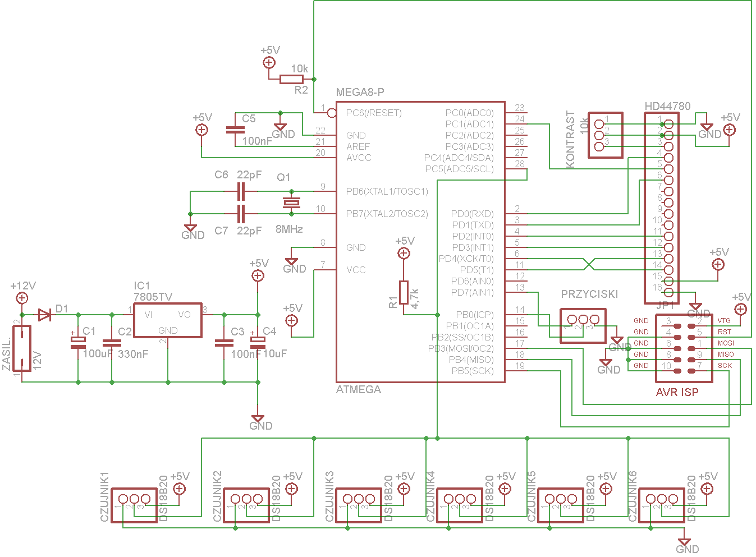The height and width of the screenshot is (557, 756).
Task: Click pin 1 circle of HD44780 connector
Action: point(668,124)
